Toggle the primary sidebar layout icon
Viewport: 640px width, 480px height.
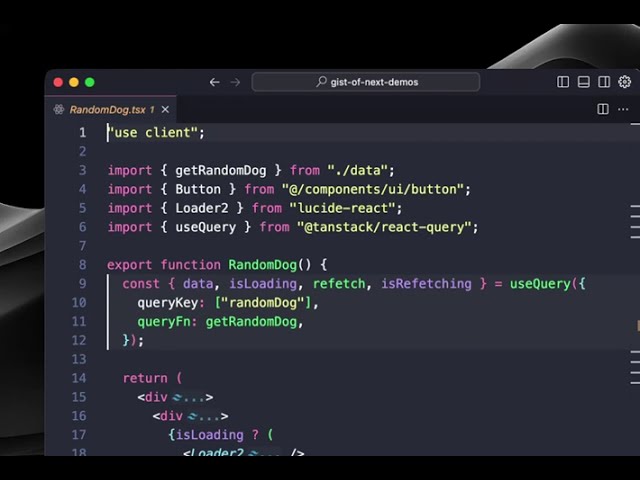click(563, 82)
